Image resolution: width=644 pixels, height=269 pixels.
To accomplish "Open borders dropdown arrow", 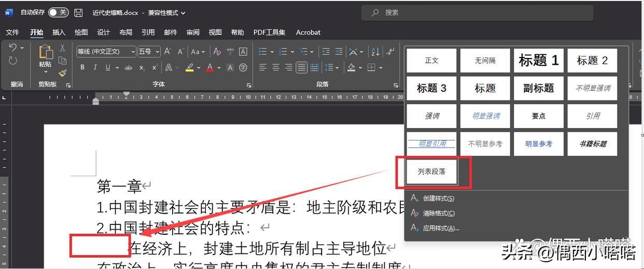I will click(381, 67).
